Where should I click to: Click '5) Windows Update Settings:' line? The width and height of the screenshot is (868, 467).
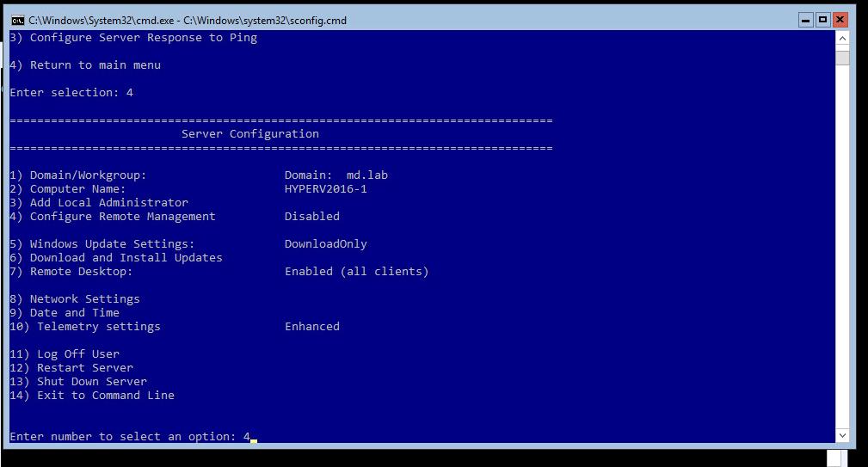[x=102, y=244]
